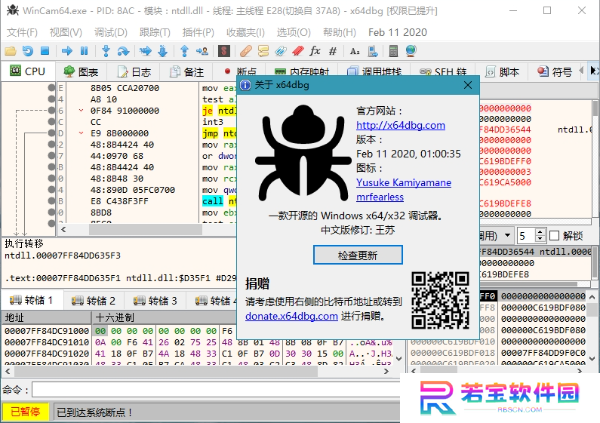Open the 选项(O) menu
The width and height of the screenshot is (600, 423).
point(293,33)
